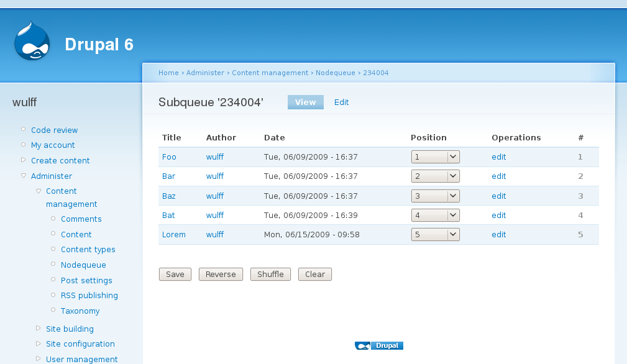The image size is (627, 364).
Task: Open the Bar node title link
Action: pos(169,176)
